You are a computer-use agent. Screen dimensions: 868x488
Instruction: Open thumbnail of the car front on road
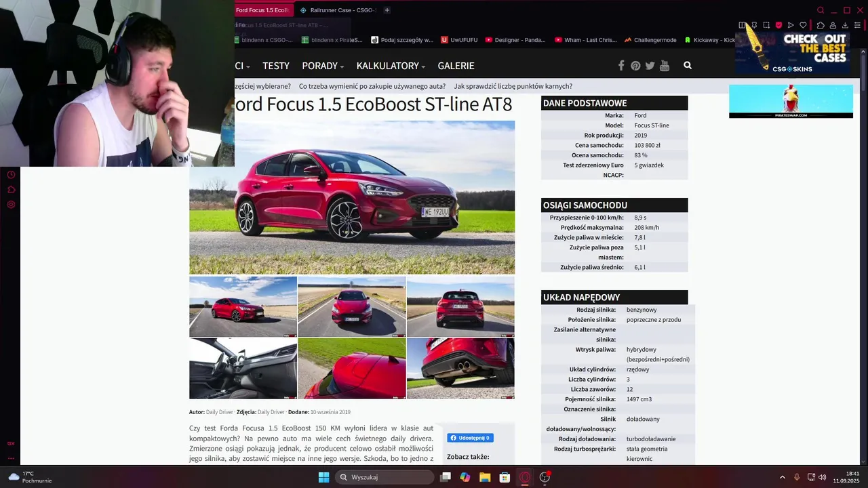coord(352,306)
